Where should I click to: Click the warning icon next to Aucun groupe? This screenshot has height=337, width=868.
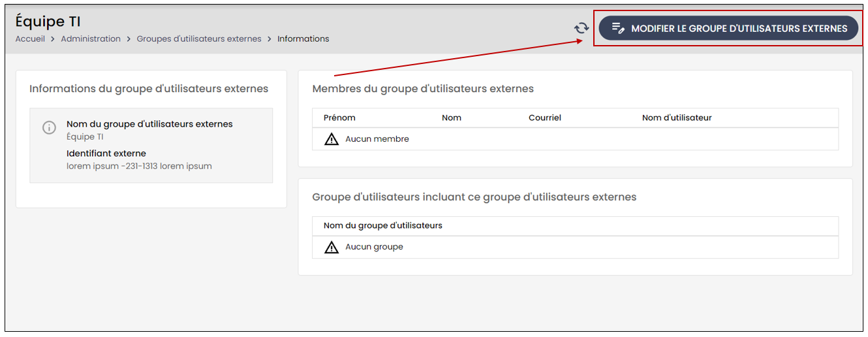coord(332,247)
